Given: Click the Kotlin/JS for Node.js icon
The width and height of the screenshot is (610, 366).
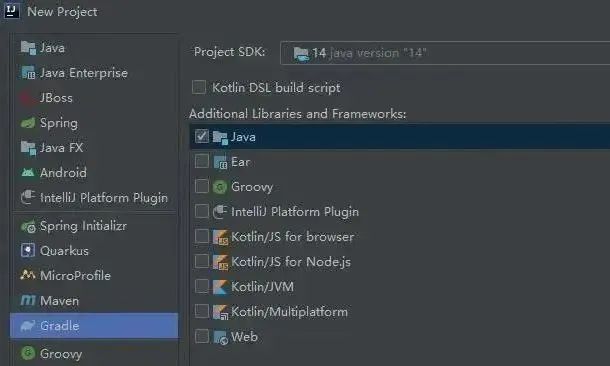Looking at the screenshot, I should [x=220, y=262].
